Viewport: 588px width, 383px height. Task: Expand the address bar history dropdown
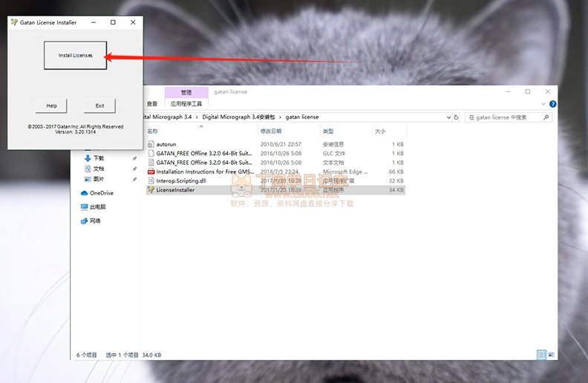pyautogui.click(x=448, y=117)
